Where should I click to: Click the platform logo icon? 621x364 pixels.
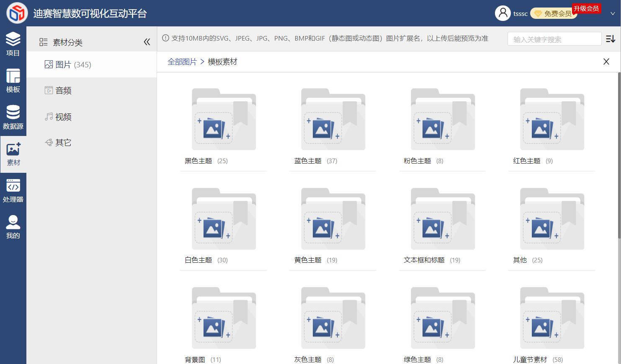pos(17,13)
